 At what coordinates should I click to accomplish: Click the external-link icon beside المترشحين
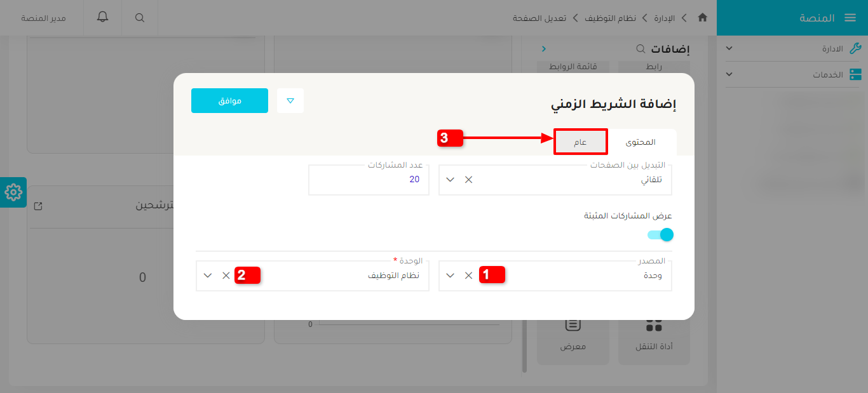coord(38,206)
